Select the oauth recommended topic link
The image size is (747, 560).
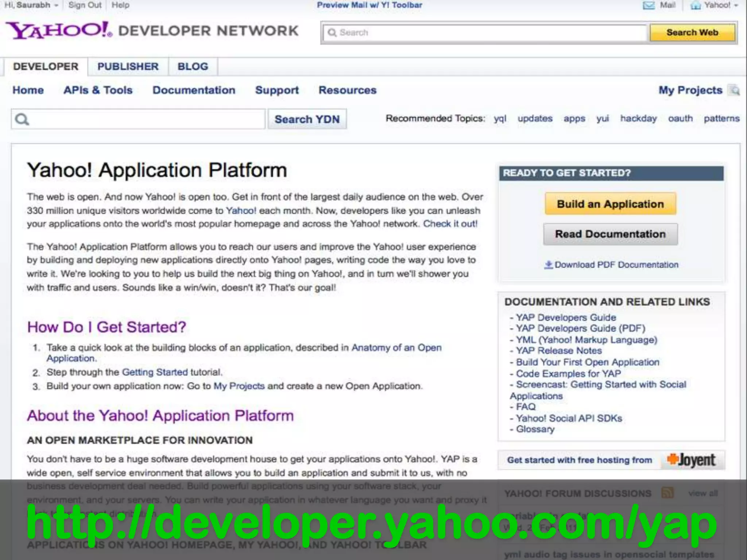(x=680, y=118)
